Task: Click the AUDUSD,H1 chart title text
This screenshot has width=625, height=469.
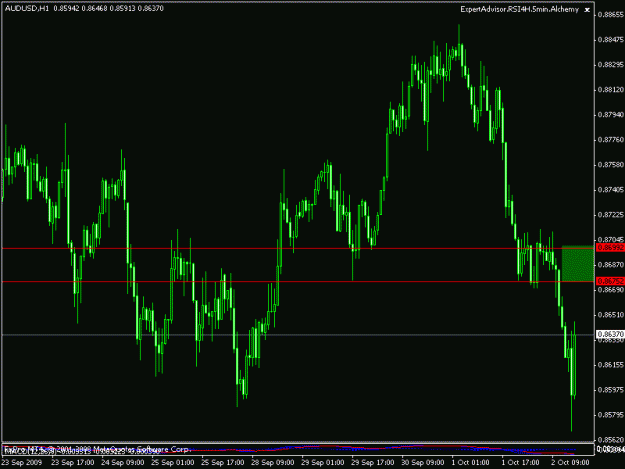Action: pos(27,8)
